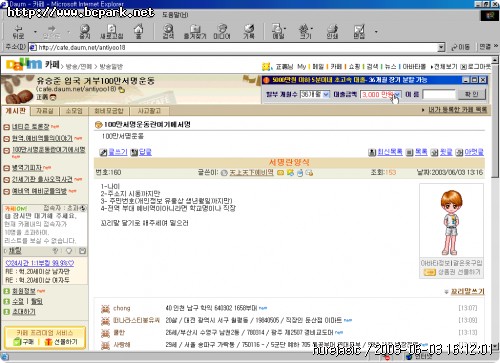Click the 윗글 previous post link
The height and width of the screenshot is (363, 500).
tap(446, 152)
